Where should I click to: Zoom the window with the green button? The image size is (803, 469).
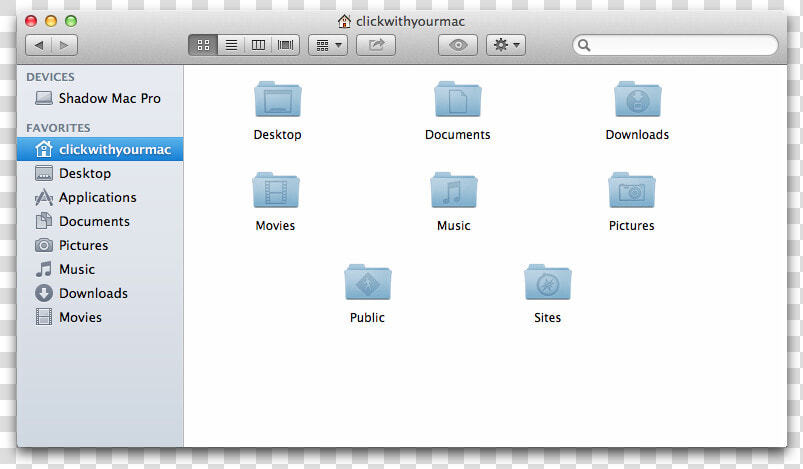tap(71, 21)
